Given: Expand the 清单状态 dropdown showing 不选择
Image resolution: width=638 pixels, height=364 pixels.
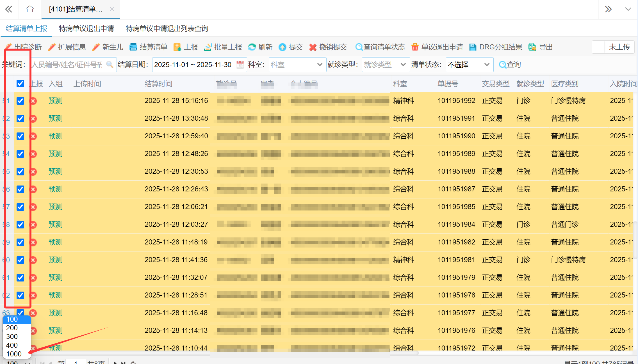Looking at the screenshot, I should (487, 65).
